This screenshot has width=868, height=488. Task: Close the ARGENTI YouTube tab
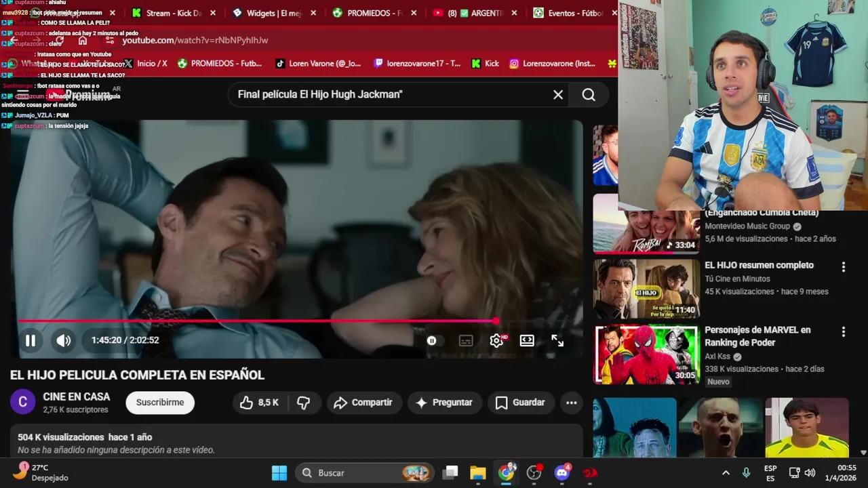(x=514, y=13)
